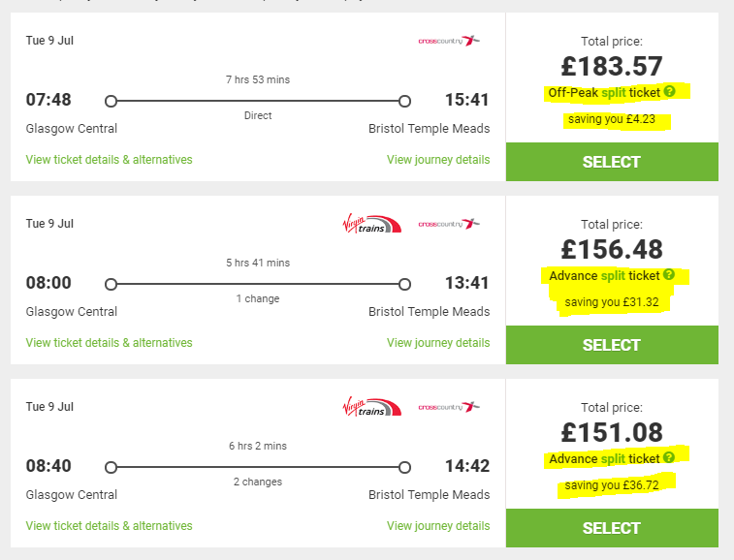Screen dimensions: 734x560
Task: Click the 13:41 Bristol Temple Meads arrival marker
Action: coord(405,284)
